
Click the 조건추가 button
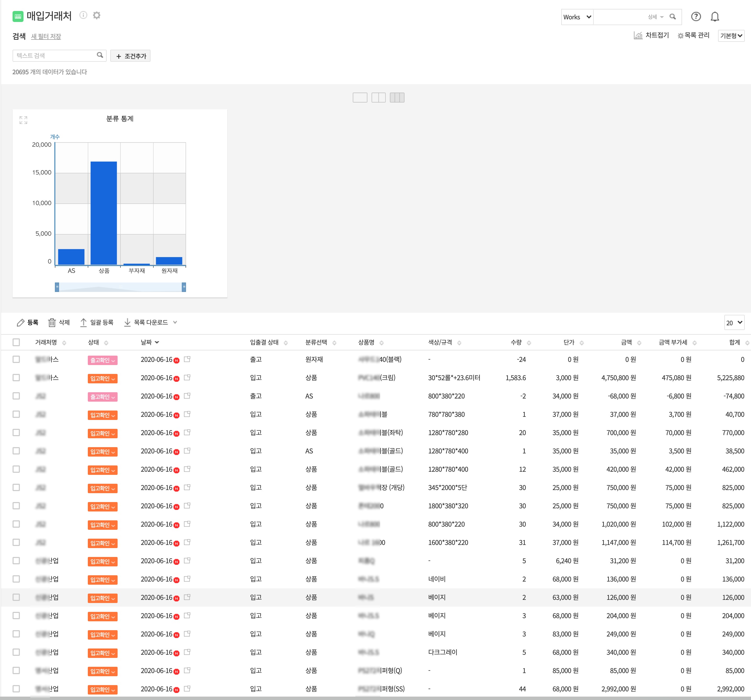tap(130, 56)
